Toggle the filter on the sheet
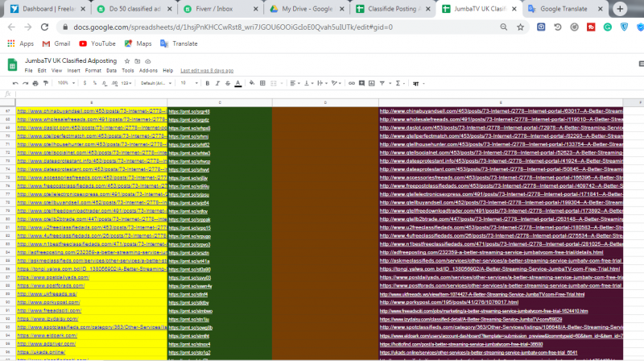The height and width of the screenshot is (361, 644). [x=382, y=84]
